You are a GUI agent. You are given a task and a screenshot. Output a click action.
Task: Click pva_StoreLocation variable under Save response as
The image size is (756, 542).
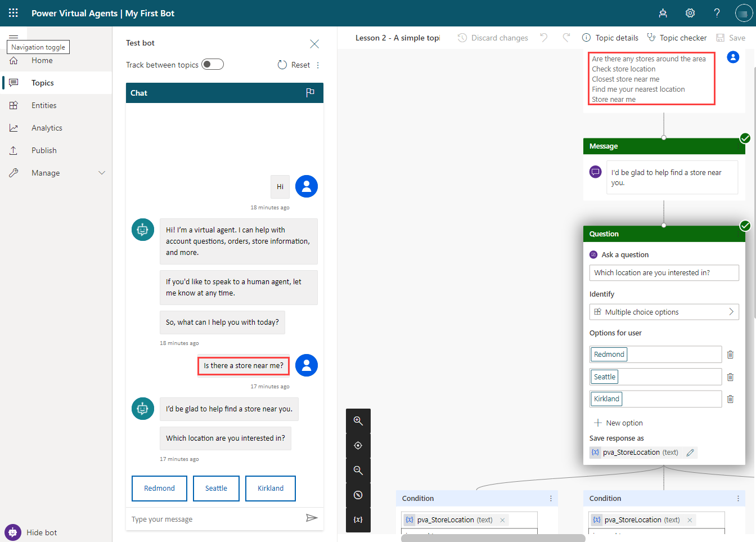point(636,453)
